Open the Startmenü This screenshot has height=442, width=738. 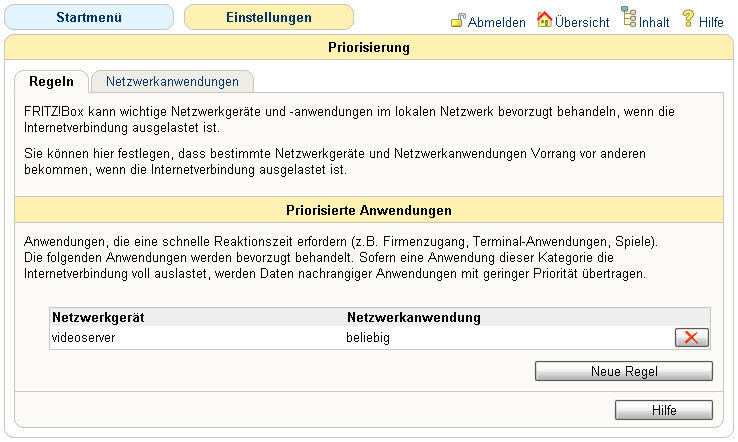tap(89, 18)
